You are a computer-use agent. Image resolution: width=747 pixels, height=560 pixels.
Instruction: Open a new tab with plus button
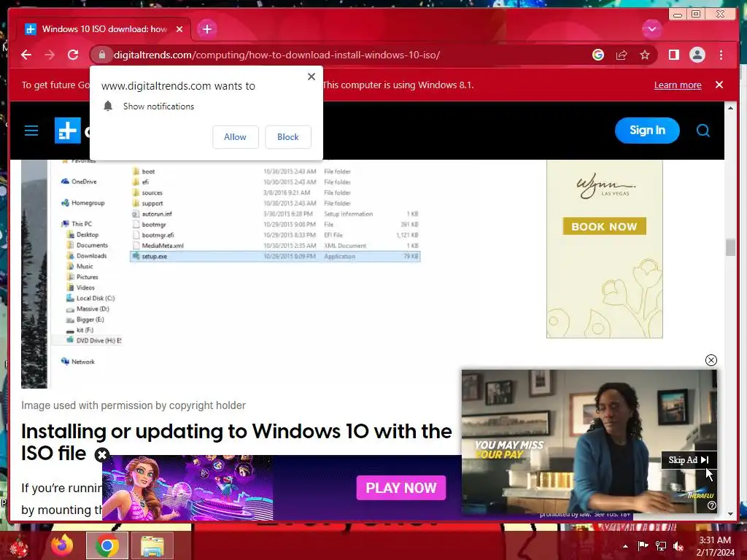(x=206, y=29)
